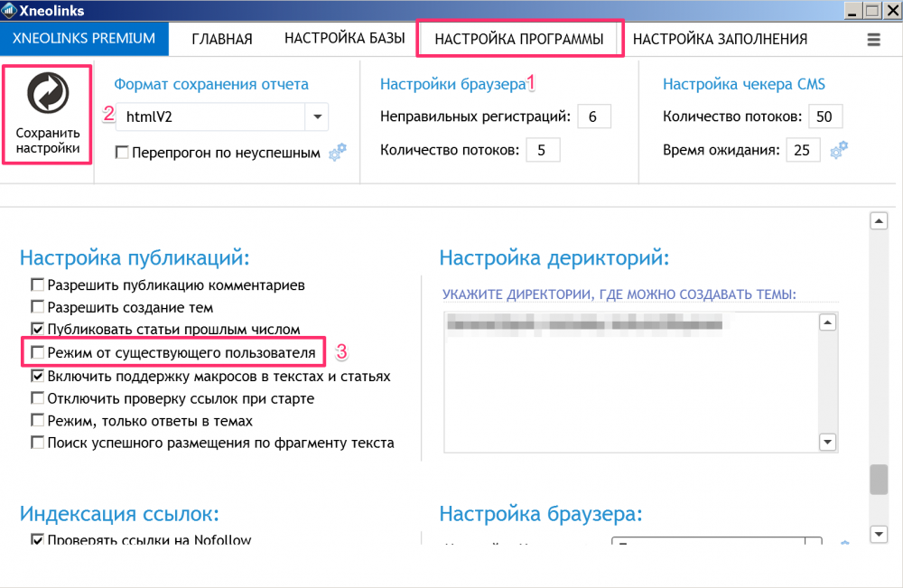Image resolution: width=903 pixels, height=588 pixels.
Task: Click Время ожидания field with 25
Action: [x=803, y=150]
